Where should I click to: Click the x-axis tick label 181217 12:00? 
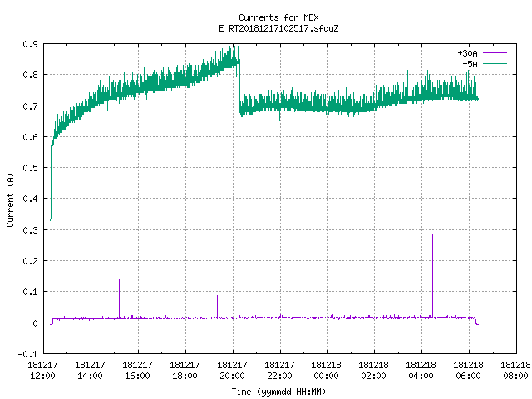(42, 371)
